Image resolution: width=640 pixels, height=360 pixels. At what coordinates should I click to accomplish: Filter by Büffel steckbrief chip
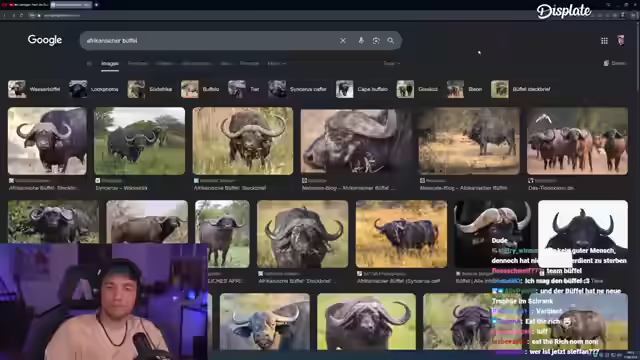pos(521,89)
